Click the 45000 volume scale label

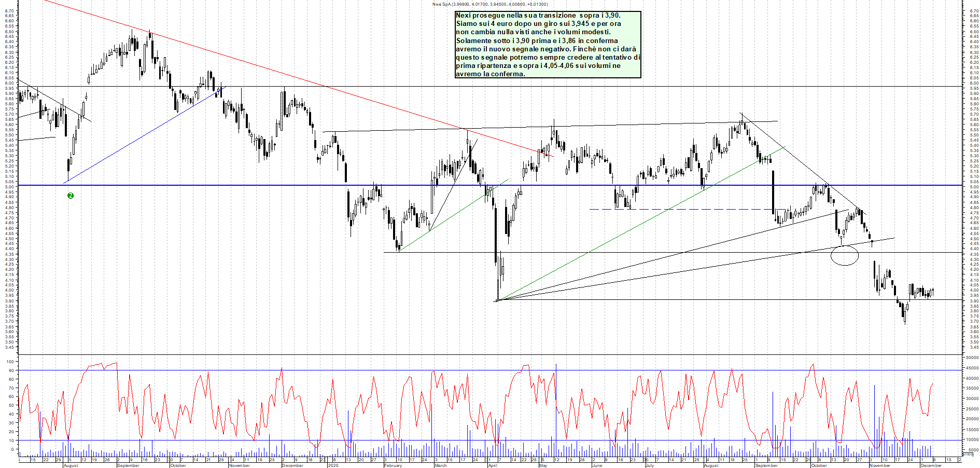972,368
